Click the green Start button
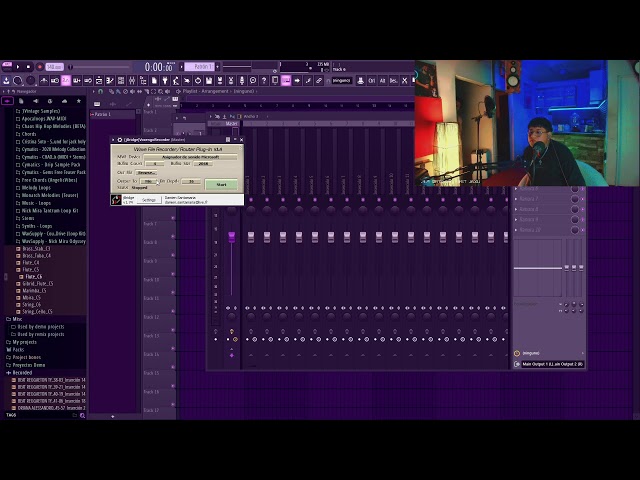 point(221,184)
